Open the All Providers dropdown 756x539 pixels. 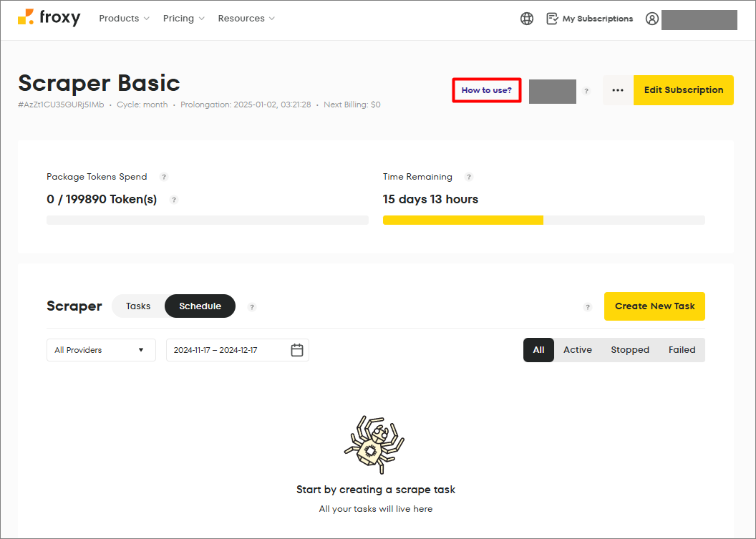(101, 350)
